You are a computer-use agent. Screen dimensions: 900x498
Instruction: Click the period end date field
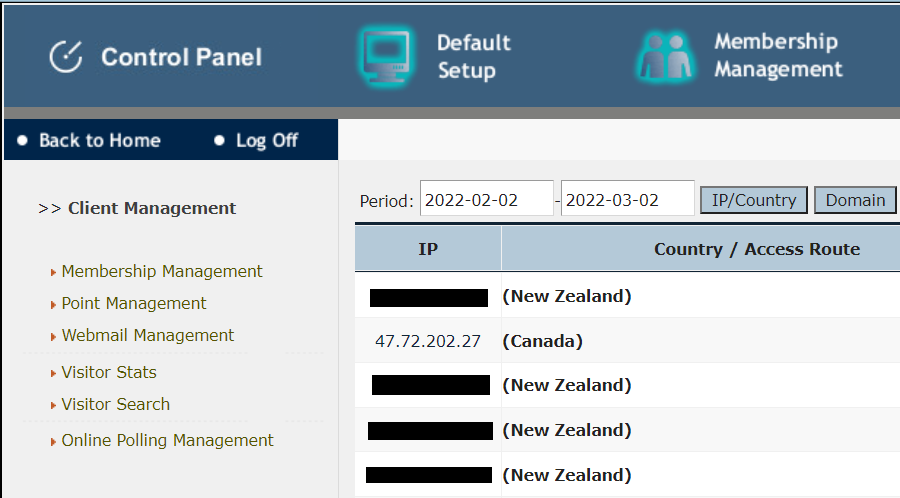[x=627, y=200]
